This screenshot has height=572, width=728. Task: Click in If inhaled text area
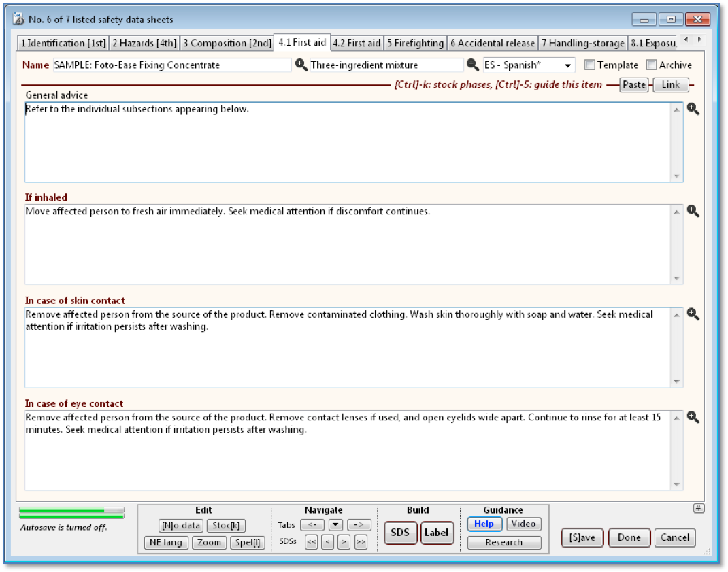click(x=347, y=244)
